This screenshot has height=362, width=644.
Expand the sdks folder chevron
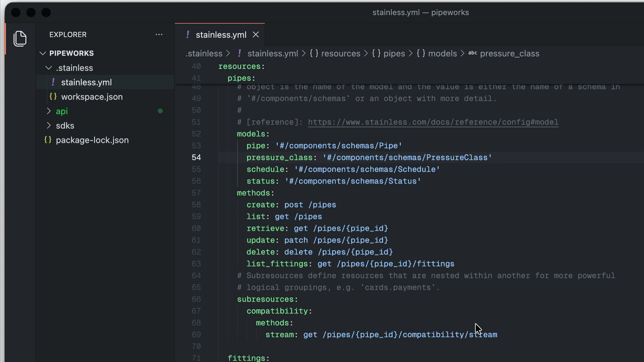[x=49, y=125]
